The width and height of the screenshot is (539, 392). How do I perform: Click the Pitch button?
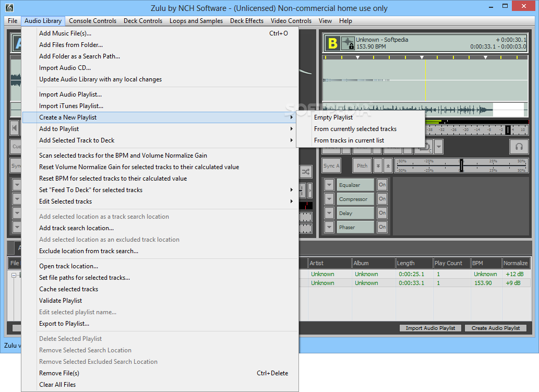(362, 166)
